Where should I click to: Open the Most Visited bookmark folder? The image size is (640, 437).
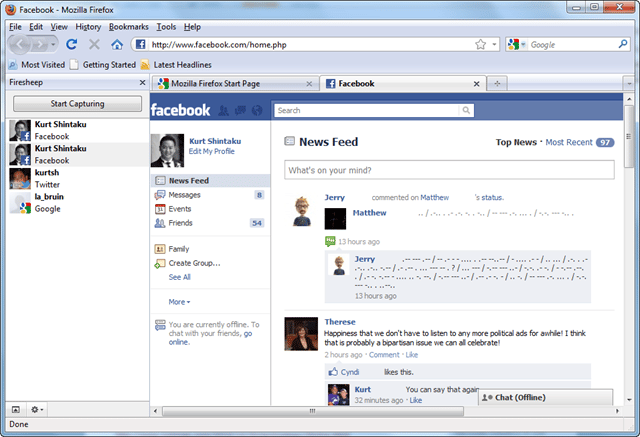pos(37,64)
